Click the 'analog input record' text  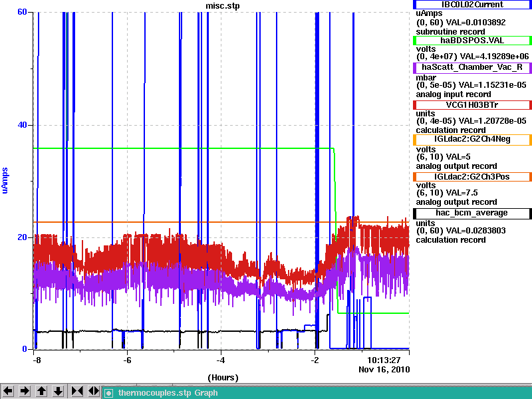(454, 94)
